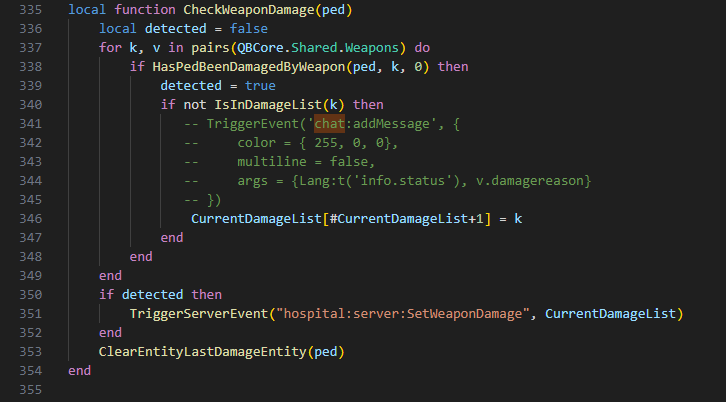The height and width of the screenshot is (402, 726).
Task: Click the 'true' value on line 339
Action: pyautogui.click(x=260, y=86)
